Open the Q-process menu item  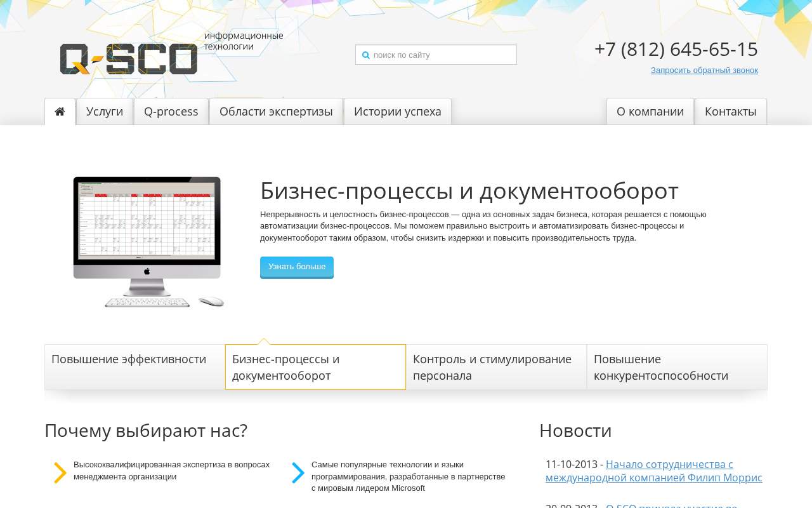click(x=171, y=112)
